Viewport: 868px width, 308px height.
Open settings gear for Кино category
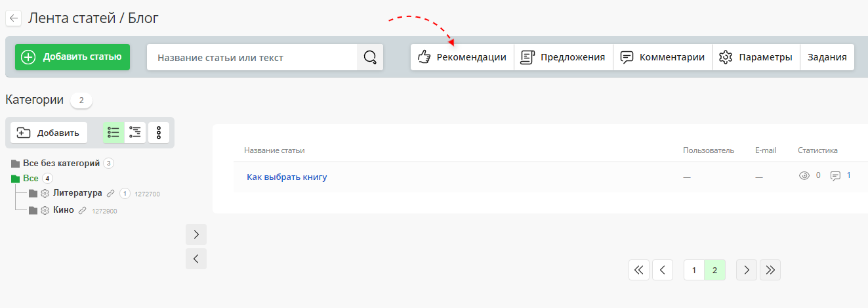pos(45,210)
